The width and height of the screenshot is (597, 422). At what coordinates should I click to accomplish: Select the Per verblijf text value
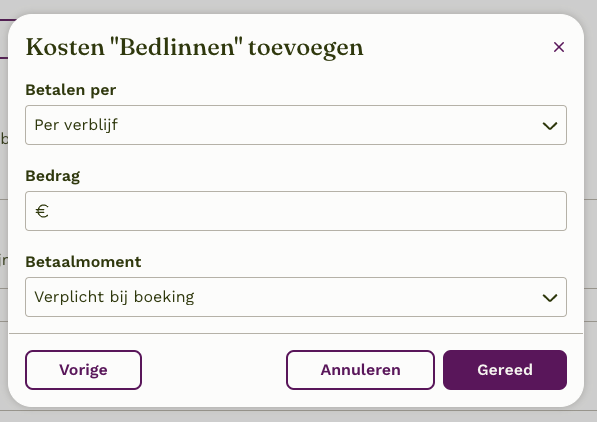tap(76, 125)
